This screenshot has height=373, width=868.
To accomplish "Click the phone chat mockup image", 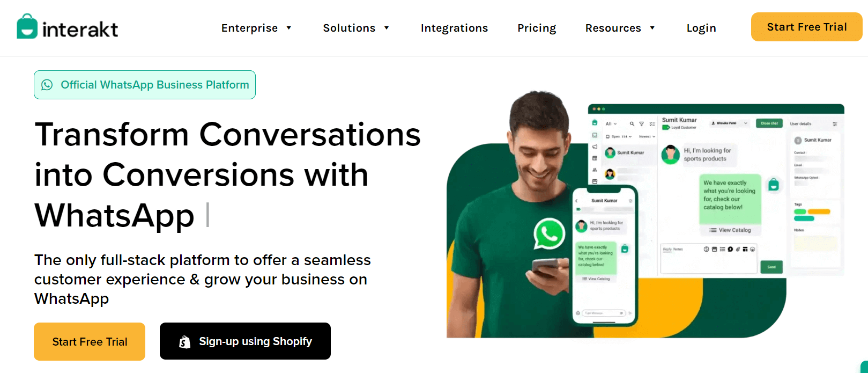I will [604, 255].
